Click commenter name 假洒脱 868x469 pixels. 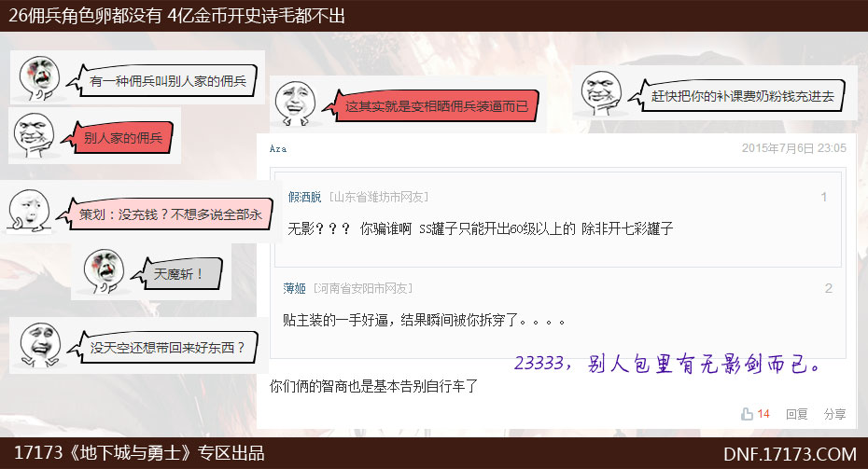pyautogui.click(x=304, y=197)
